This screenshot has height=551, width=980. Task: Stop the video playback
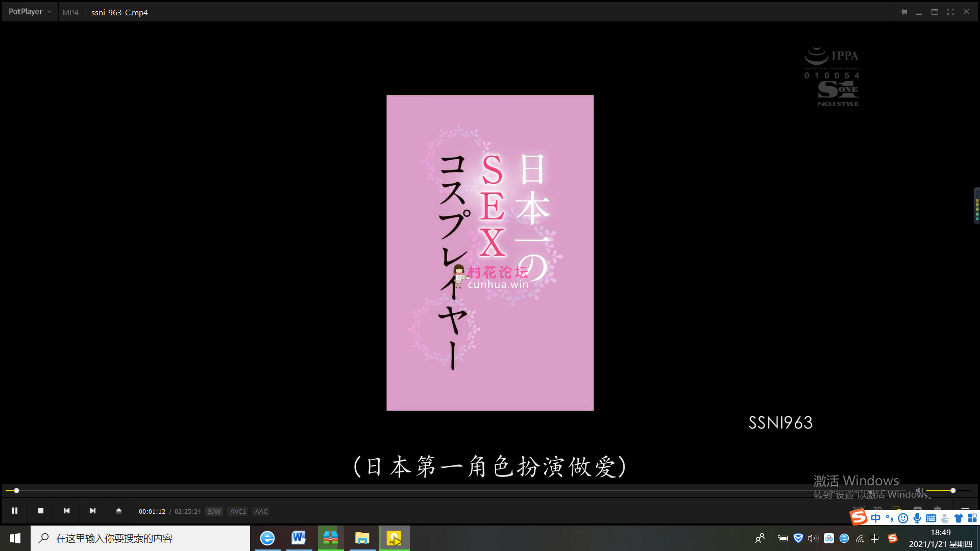pyautogui.click(x=41, y=511)
